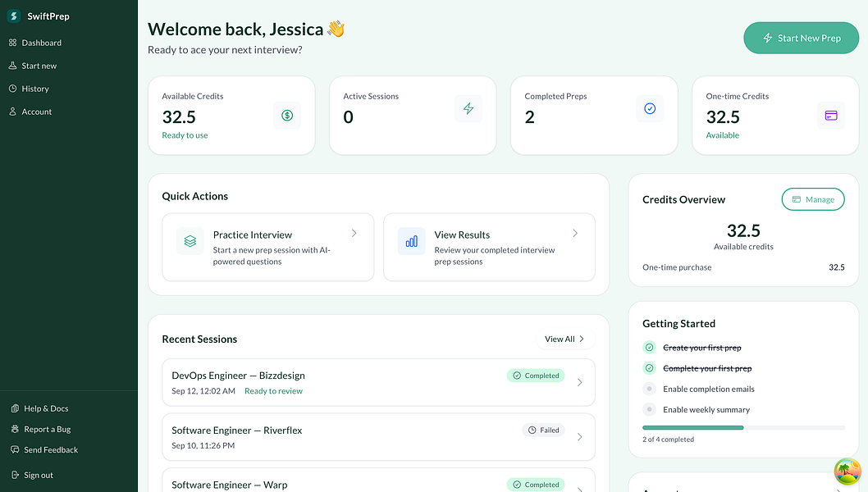Click the Help & Docs icon

(15, 408)
